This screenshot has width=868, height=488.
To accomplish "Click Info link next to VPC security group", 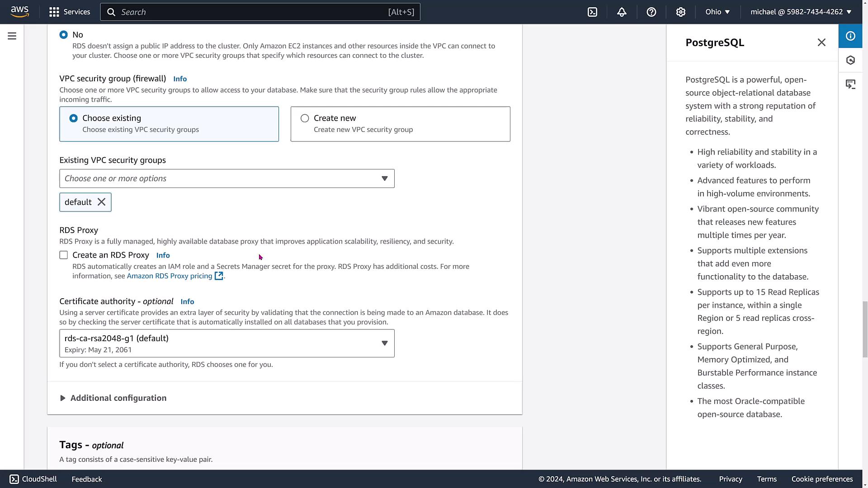I will pos(180,79).
